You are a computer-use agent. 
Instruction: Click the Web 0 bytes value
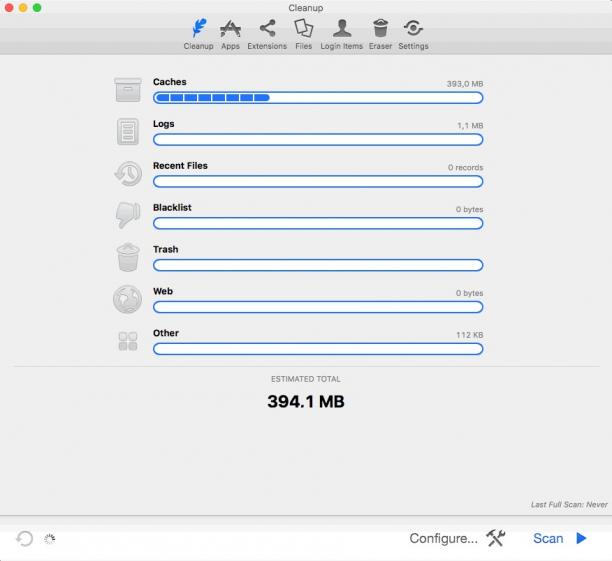click(470, 293)
